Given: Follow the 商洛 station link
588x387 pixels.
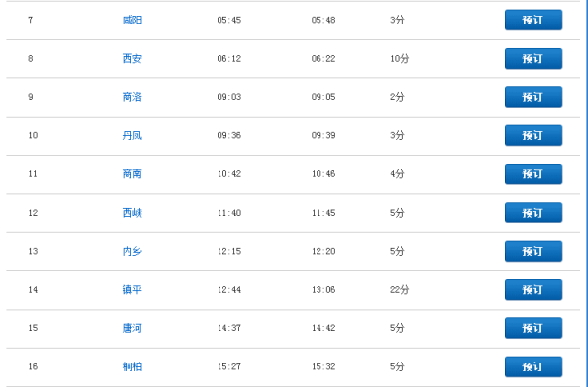Looking at the screenshot, I should [x=132, y=97].
